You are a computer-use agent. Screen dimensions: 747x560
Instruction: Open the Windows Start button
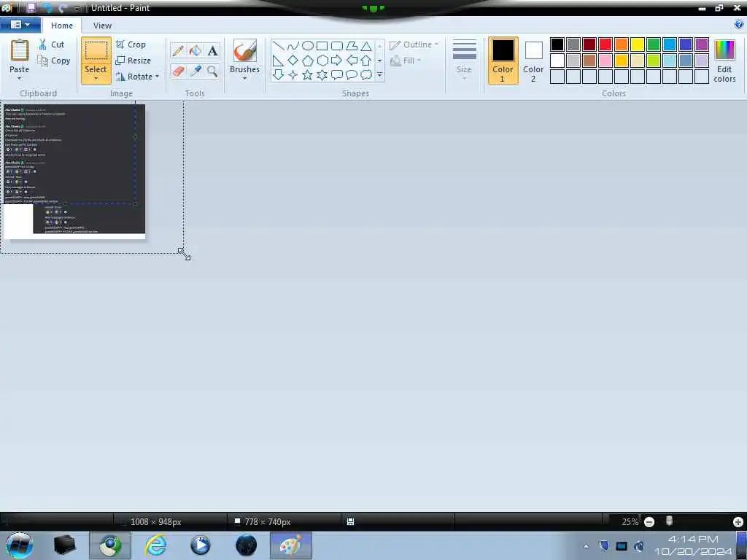click(19, 545)
